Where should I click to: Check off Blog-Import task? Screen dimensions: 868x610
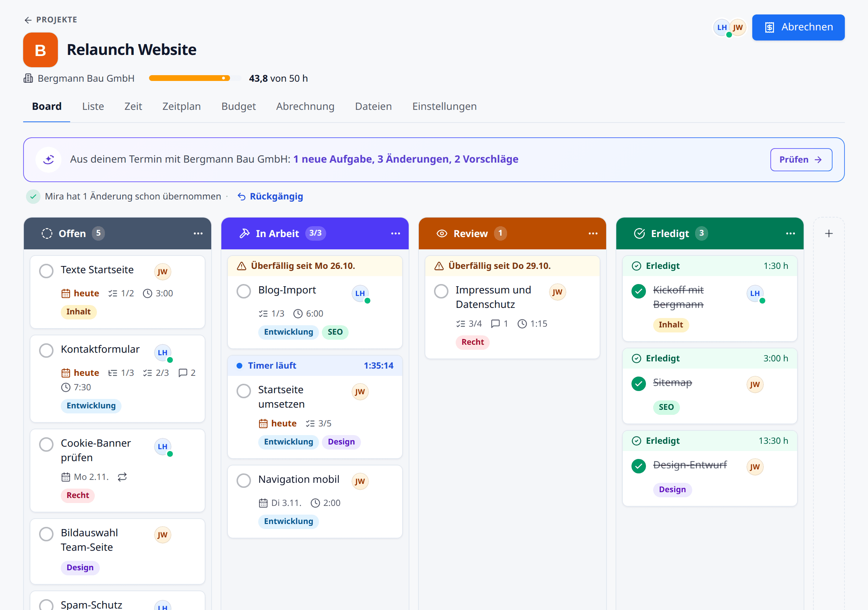coord(244,291)
